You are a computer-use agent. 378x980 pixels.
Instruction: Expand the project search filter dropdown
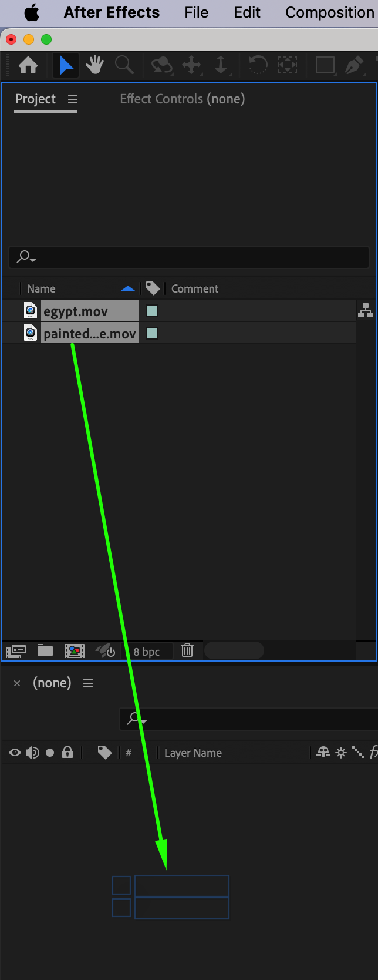point(26,257)
